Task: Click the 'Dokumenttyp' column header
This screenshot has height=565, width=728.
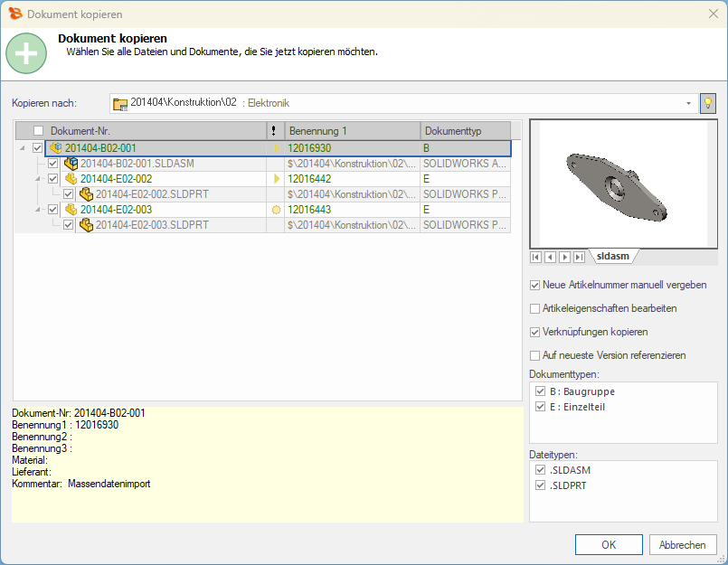Action: (465, 131)
